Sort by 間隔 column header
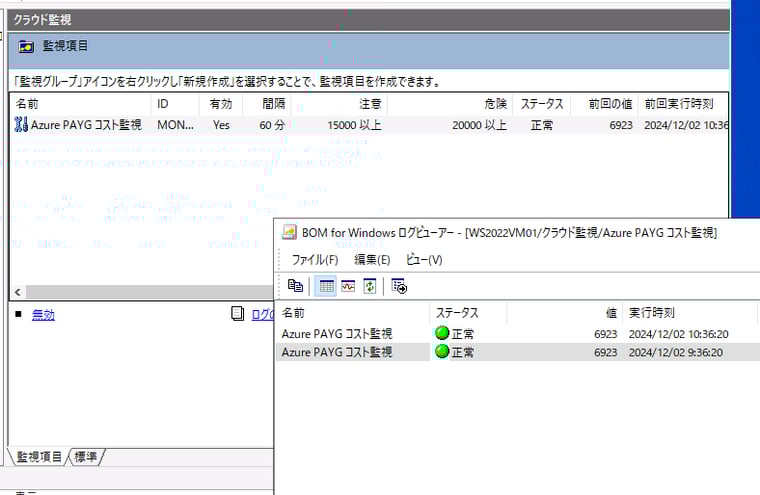This screenshot has height=495, width=760. pos(267,104)
